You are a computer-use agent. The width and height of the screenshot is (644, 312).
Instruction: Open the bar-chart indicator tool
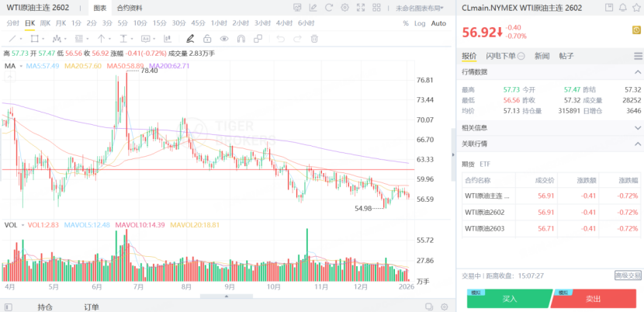tap(167, 39)
